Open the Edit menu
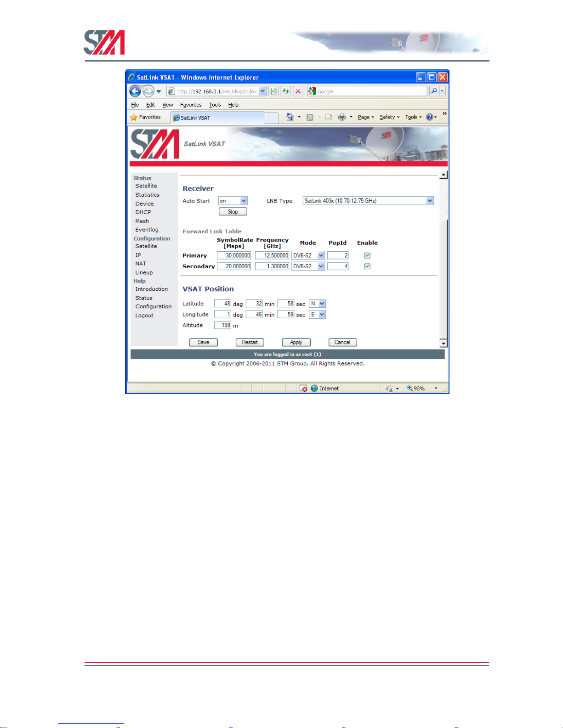The image size is (563, 728). point(150,105)
